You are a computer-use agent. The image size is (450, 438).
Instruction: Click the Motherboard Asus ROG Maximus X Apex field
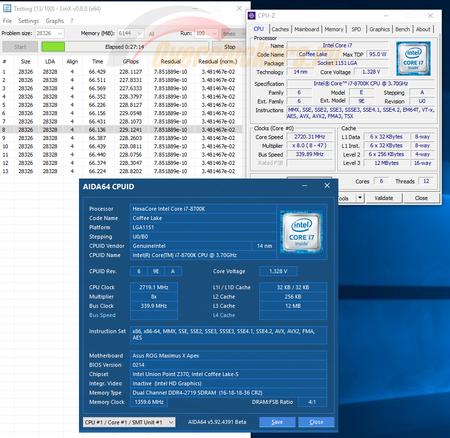[228, 356]
